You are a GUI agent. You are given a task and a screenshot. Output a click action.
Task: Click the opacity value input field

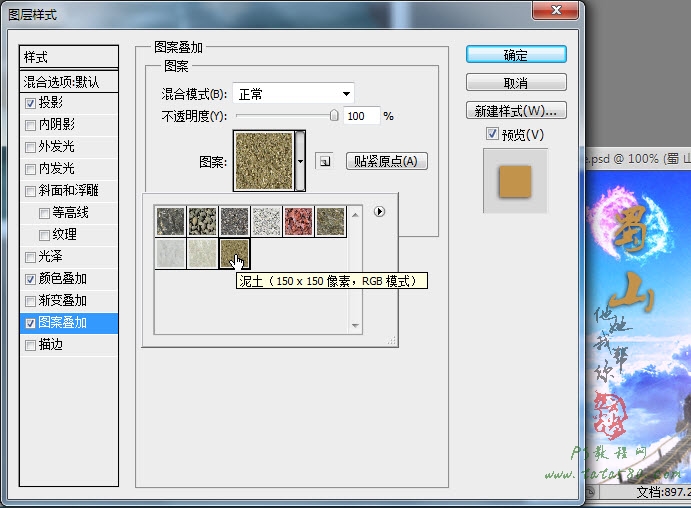361,116
